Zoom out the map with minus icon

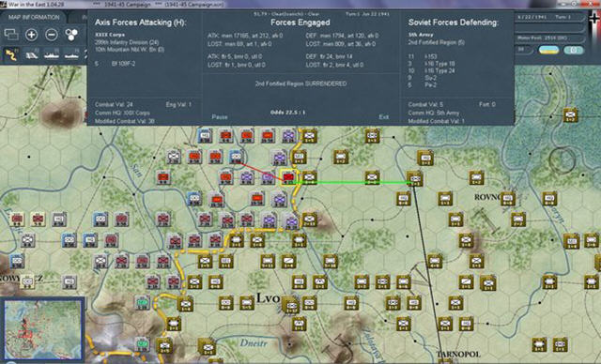[52, 35]
